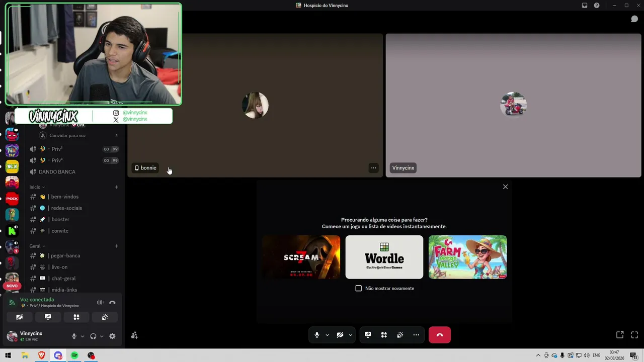Open the chat-geral text channel
The height and width of the screenshot is (362, 644).
pos(73,279)
